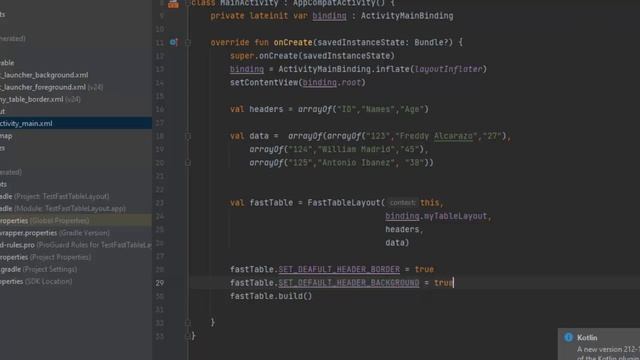Image resolution: width=640 pixels, height=360 pixels.
Task: Collapse the onCreate function fold marker
Action: tap(188, 42)
